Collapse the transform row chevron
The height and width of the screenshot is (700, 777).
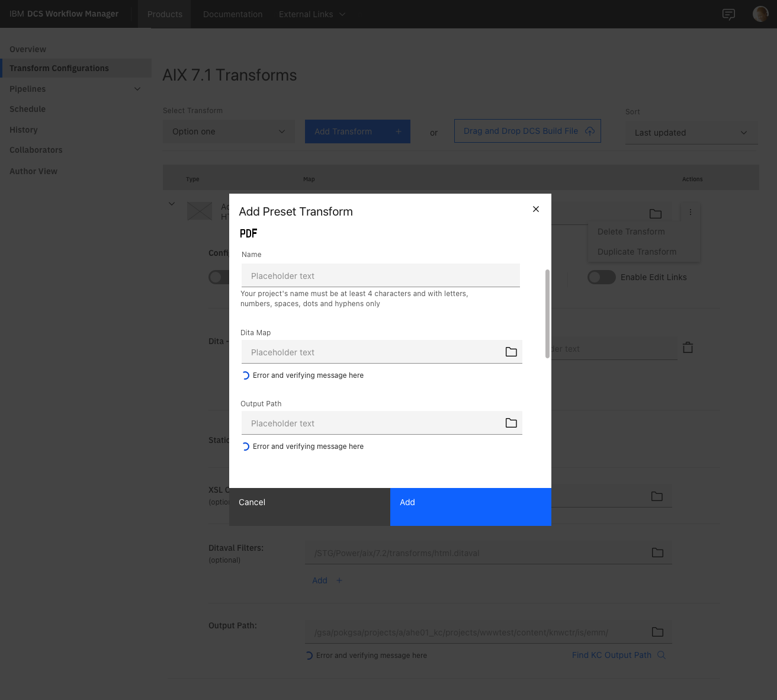pos(172,204)
